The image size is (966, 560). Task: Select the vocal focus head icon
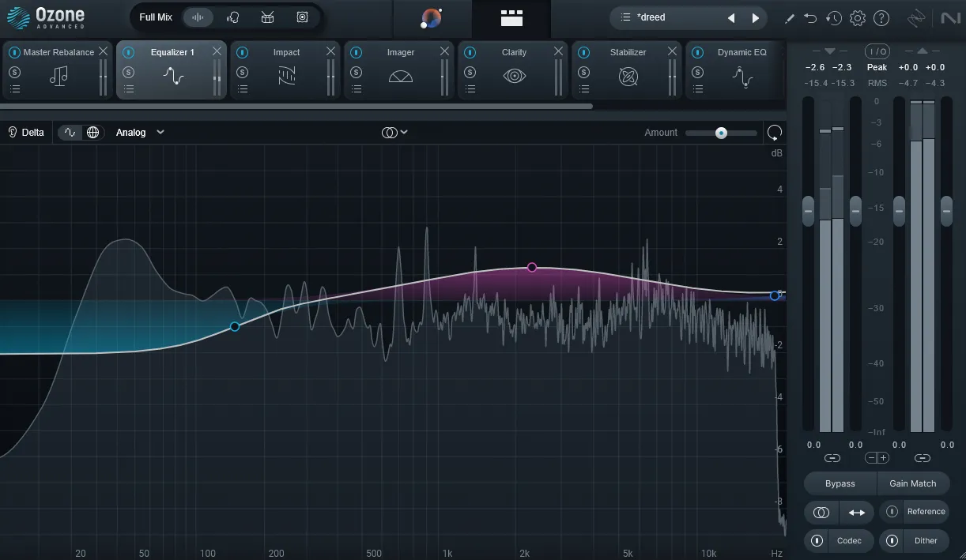pyautogui.click(x=232, y=17)
